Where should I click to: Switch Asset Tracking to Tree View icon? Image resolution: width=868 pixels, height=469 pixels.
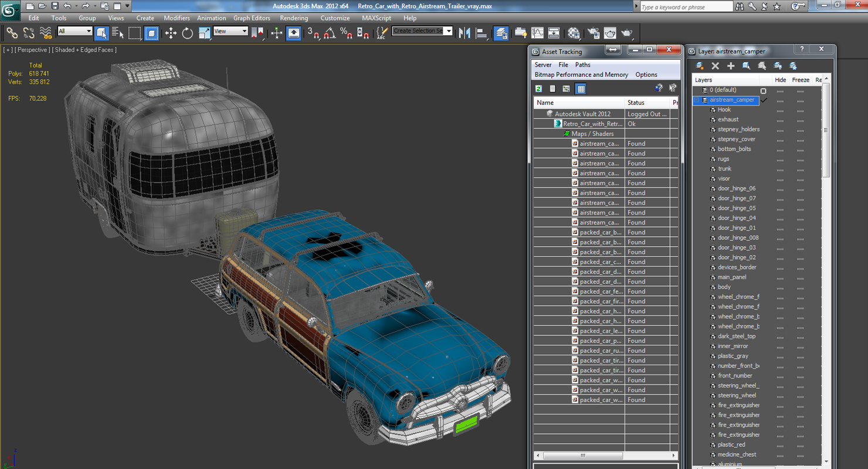[567, 89]
